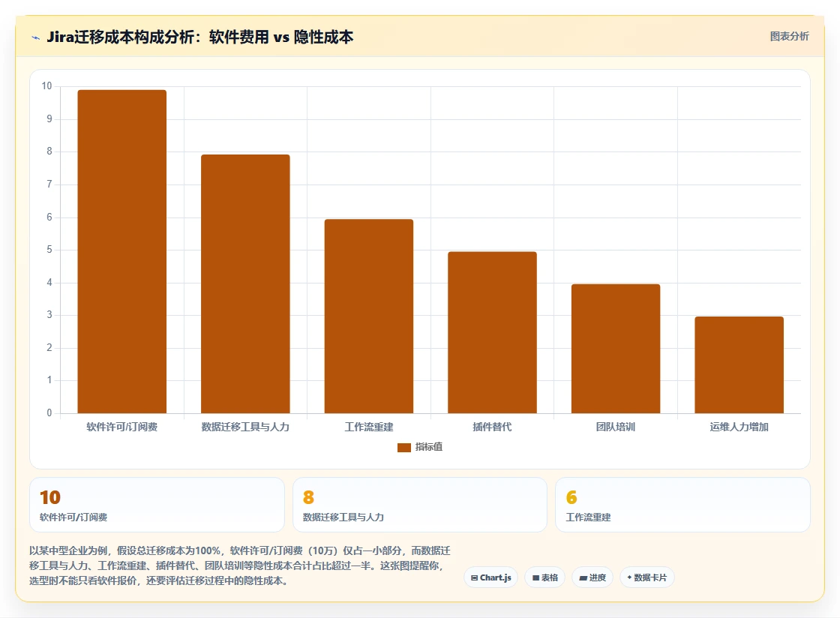Click the x-axis label 软件许可/订阅费

tap(122, 427)
